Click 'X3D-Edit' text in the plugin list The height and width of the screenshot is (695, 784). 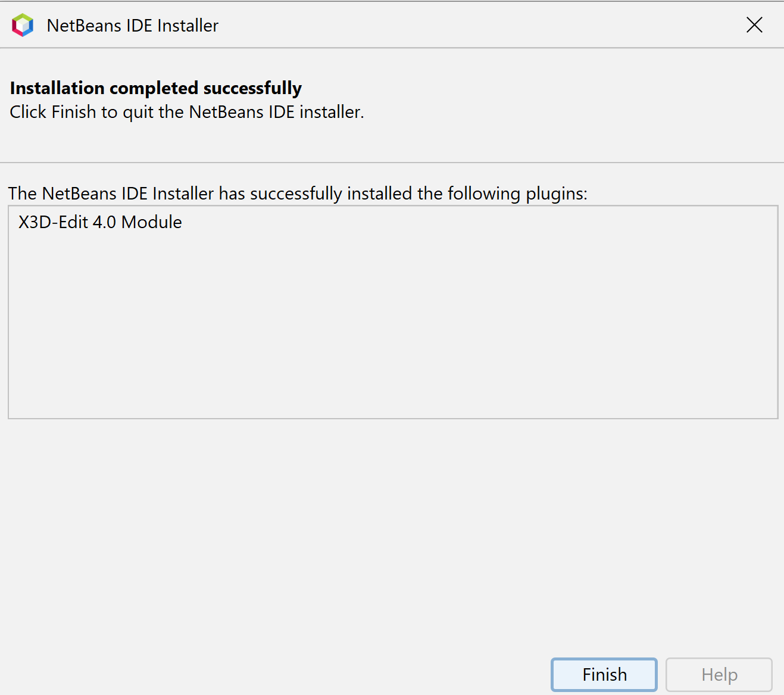(x=54, y=222)
